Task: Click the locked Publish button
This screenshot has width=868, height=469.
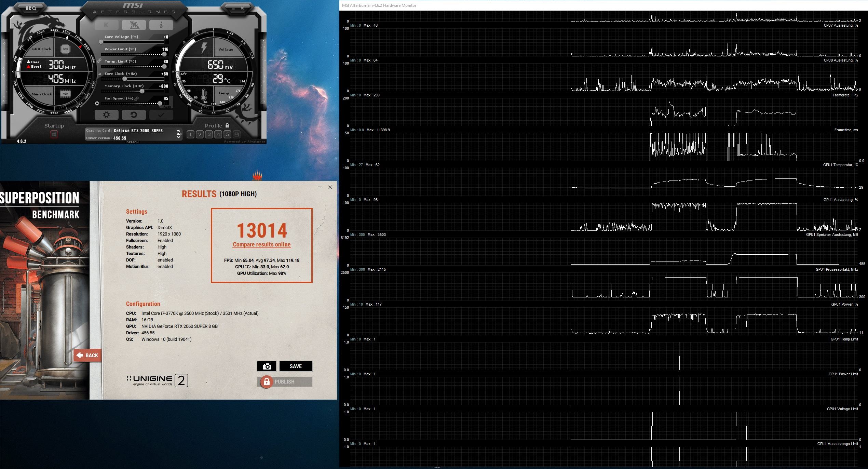Action: coord(285,382)
